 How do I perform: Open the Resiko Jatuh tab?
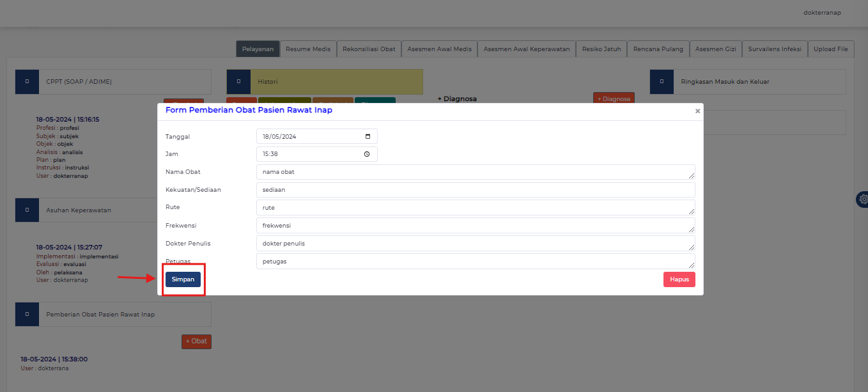[601, 49]
